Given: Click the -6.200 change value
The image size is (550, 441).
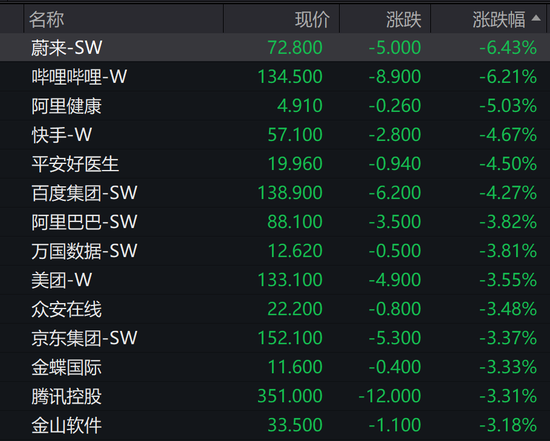Looking at the screenshot, I should click(395, 193).
